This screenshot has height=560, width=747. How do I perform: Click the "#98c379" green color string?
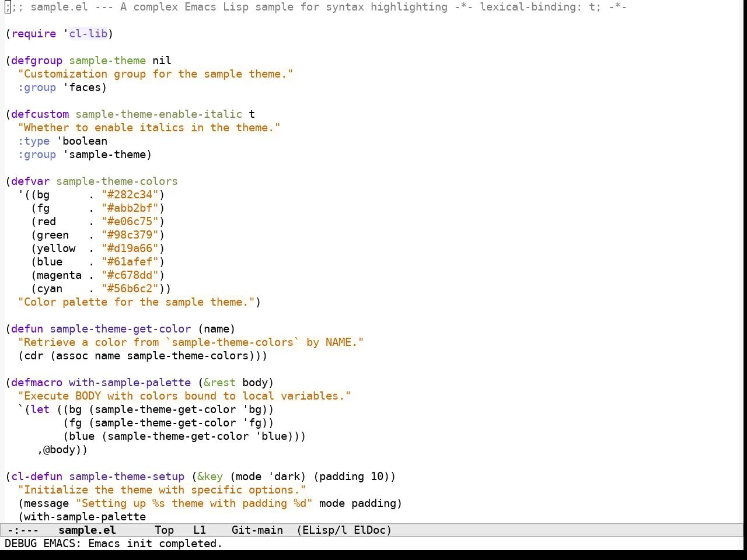click(130, 235)
